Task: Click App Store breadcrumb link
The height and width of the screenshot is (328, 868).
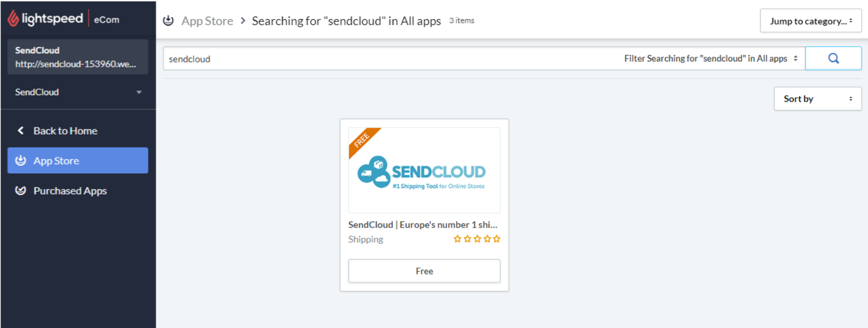Action: coord(207,21)
